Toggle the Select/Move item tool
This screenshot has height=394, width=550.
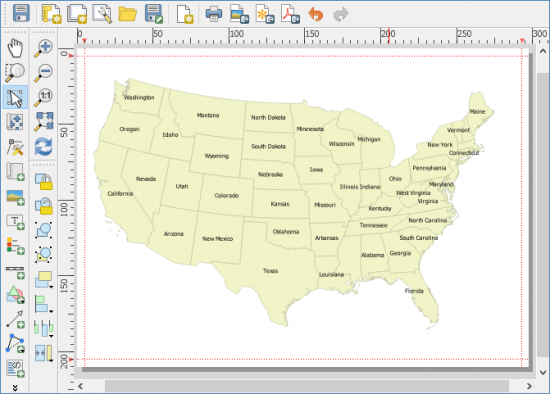(15, 97)
